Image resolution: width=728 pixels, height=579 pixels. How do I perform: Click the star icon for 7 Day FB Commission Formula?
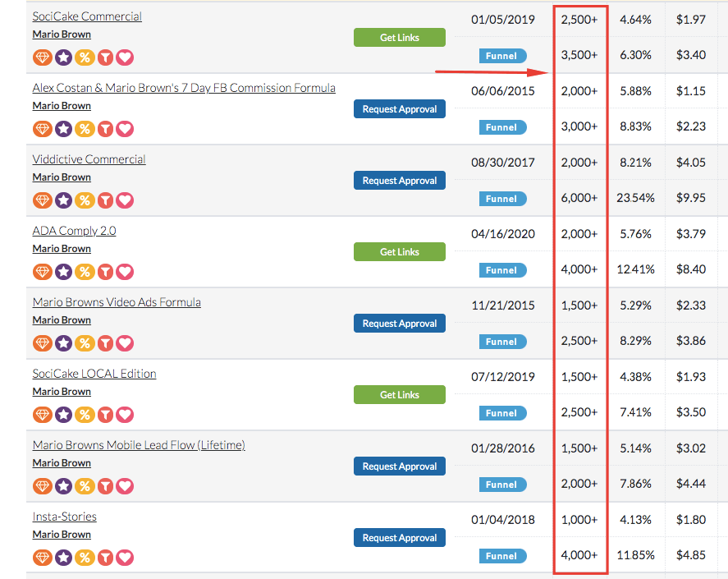coord(63,129)
